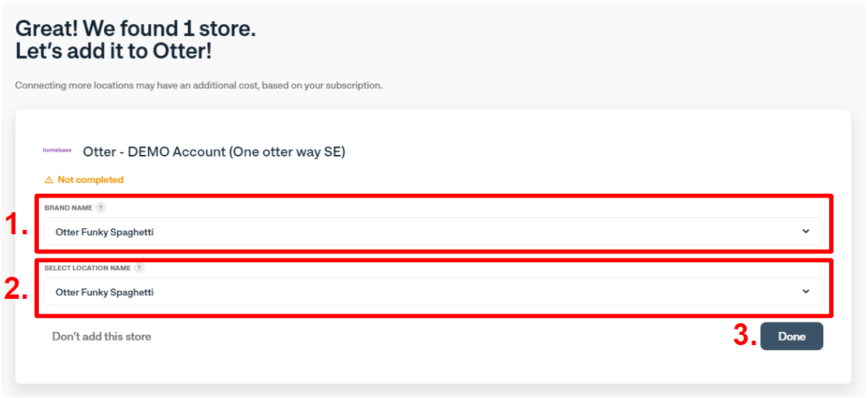Select the Otter - DEMO Account store title
Screen dimensions: 868x398
tap(214, 152)
